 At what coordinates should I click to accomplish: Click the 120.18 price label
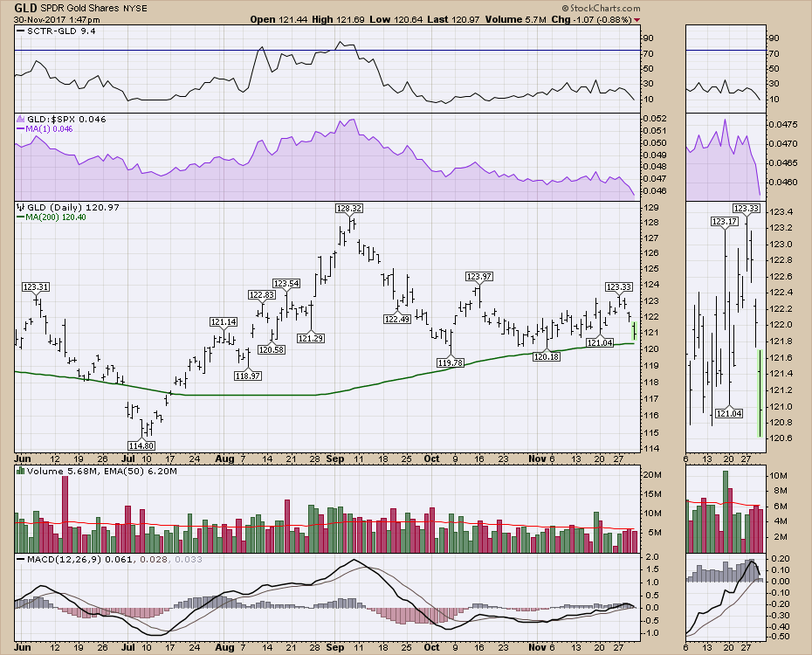547,356
